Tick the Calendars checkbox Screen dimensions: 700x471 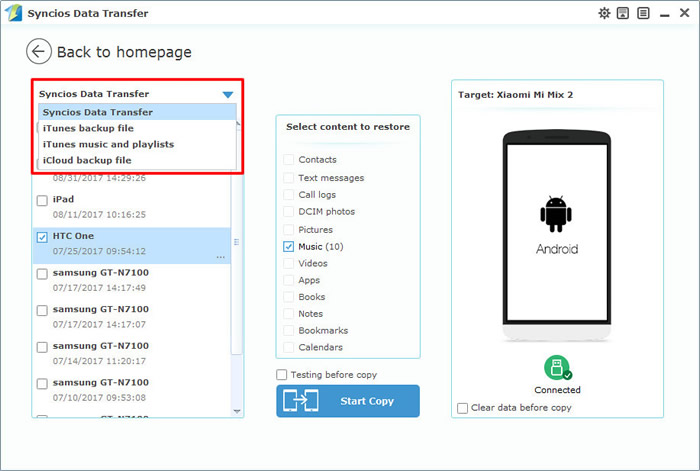tap(288, 347)
